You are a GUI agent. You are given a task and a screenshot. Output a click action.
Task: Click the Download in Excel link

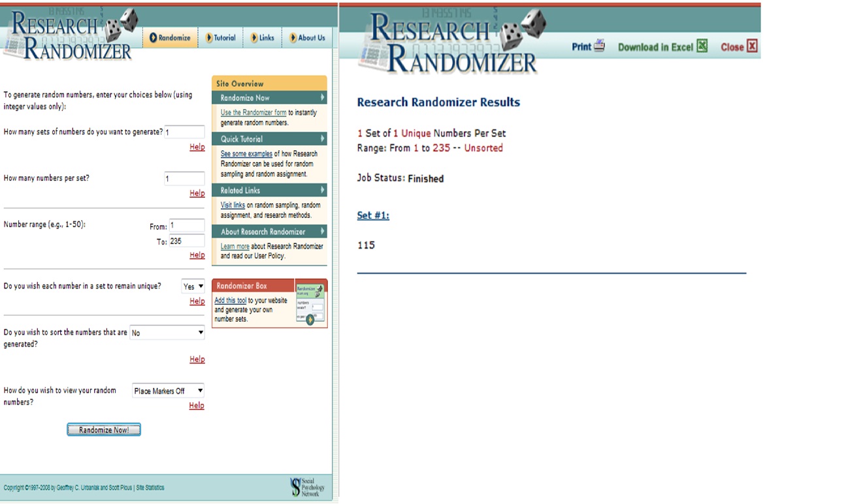pyautogui.click(x=655, y=47)
